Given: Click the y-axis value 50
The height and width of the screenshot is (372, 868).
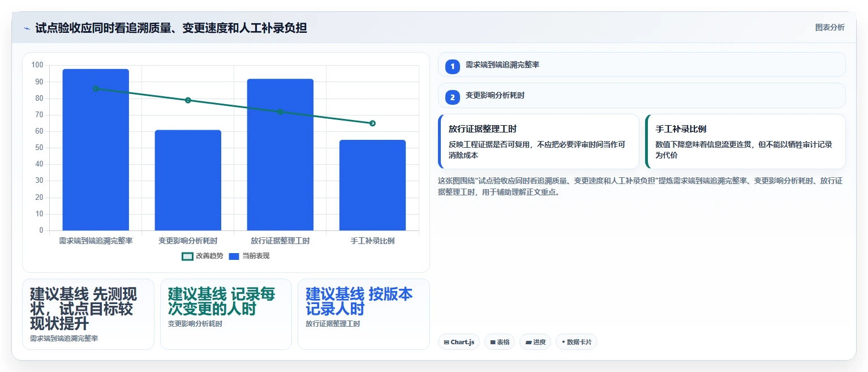Looking at the screenshot, I should click(39, 148).
